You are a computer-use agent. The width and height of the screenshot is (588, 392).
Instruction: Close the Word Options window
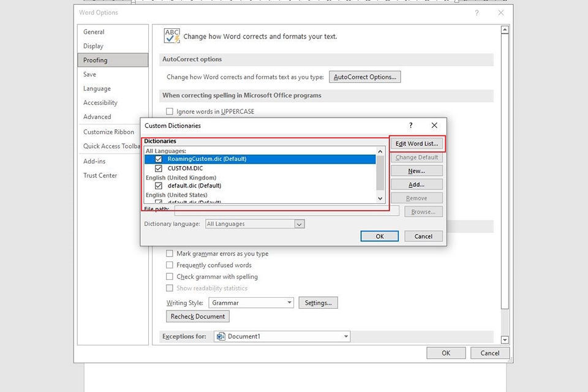(500, 13)
